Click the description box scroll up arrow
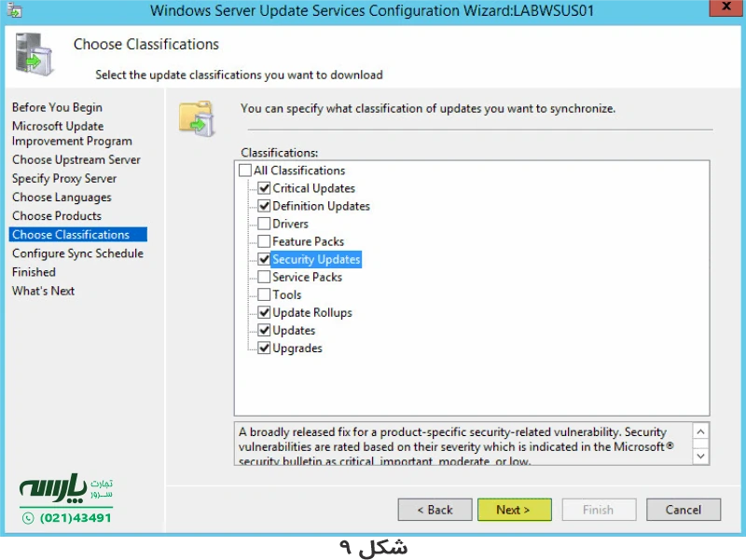746x560 pixels. click(700, 431)
